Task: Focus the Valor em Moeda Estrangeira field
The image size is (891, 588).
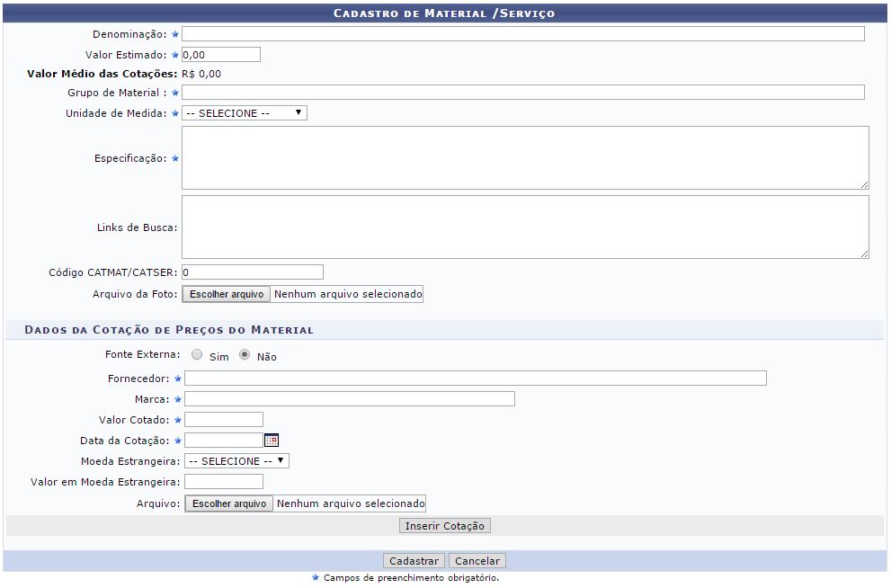Action: point(223,482)
